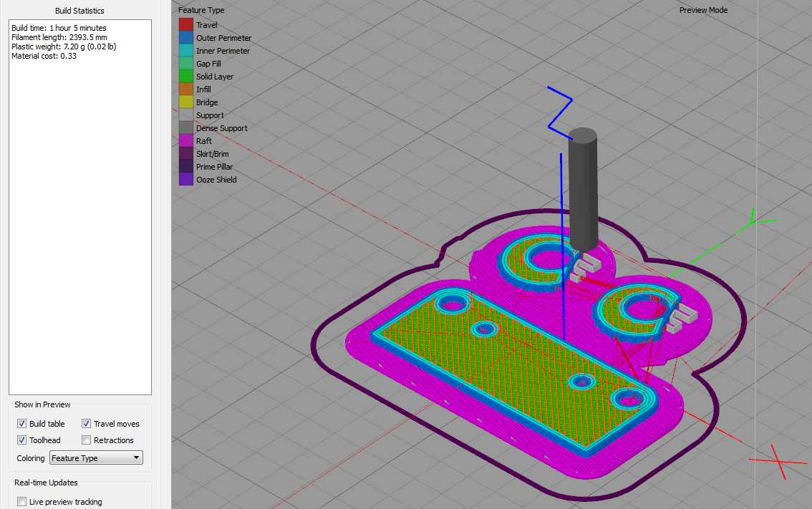This screenshot has width=812, height=509.
Task: Click the Support gray swatch
Action: 186,115
